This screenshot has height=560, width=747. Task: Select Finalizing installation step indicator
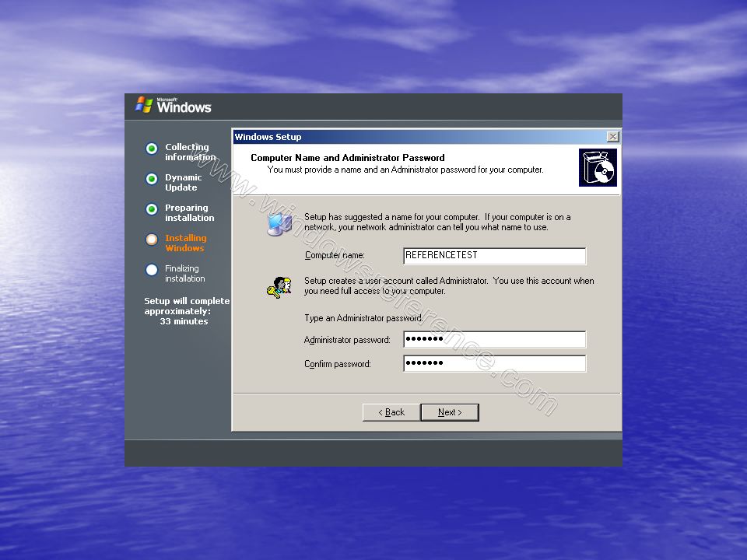coord(152,270)
